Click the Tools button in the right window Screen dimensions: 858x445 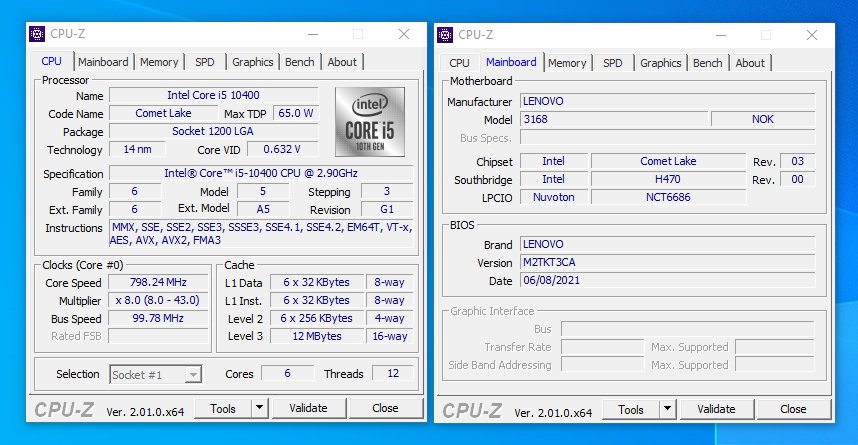631,409
